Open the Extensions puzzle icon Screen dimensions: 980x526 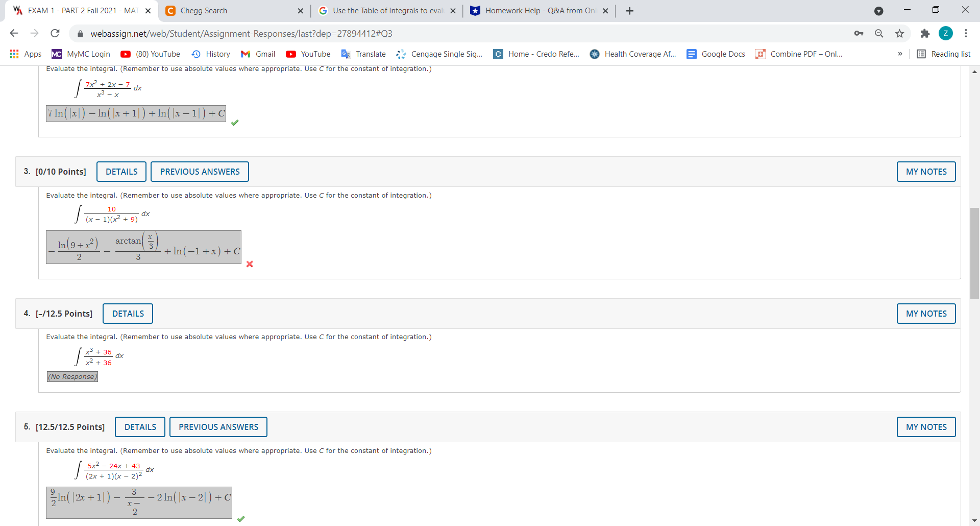tap(925, 33)
